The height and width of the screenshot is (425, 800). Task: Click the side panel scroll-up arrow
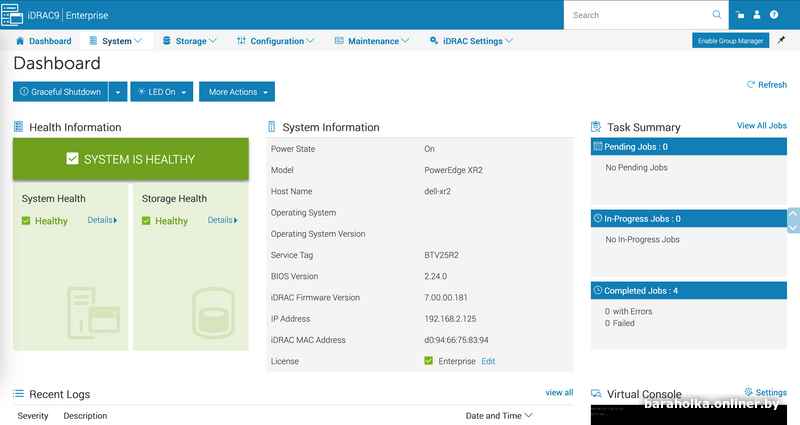pos(793,214)
